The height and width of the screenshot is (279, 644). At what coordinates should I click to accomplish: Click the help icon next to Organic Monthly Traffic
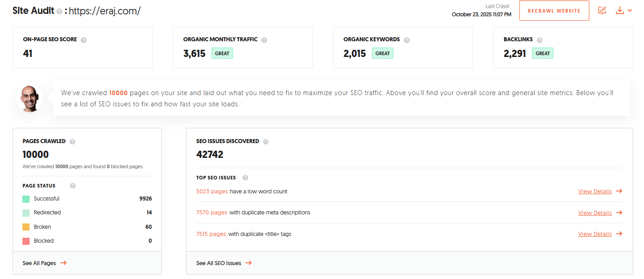264,40
